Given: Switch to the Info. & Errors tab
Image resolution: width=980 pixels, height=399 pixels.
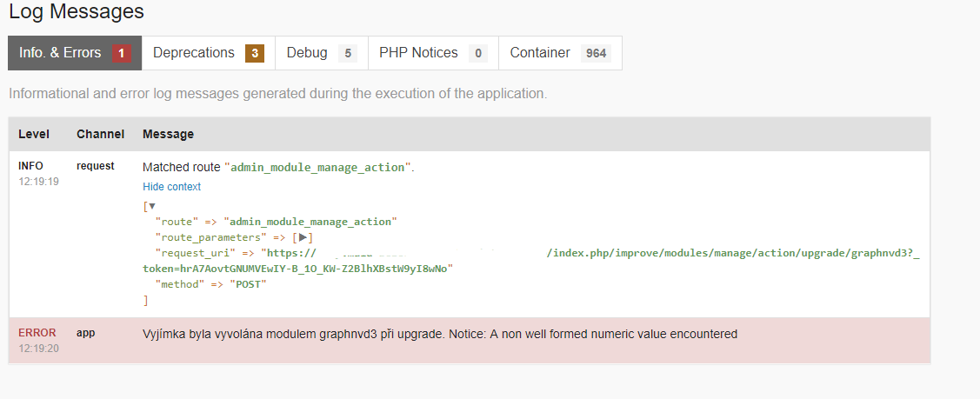Looking at the screenshot, I should point(60,53).
